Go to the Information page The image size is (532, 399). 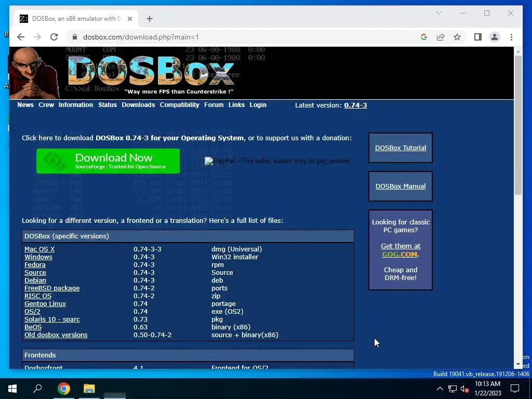click(76, 105)
